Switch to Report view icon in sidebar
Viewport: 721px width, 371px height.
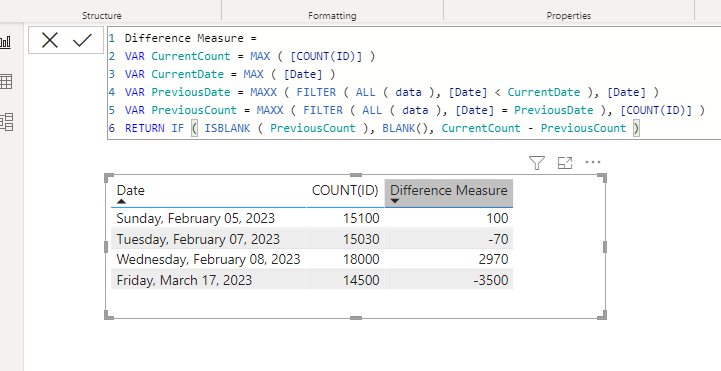(x=6, y=43)
